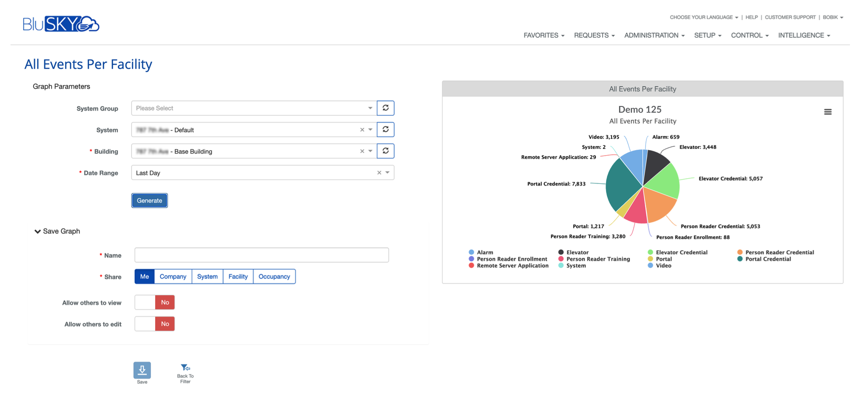The image size is (868, 402).
Task: Clear the selected System with the X
Action: [362, 130]
